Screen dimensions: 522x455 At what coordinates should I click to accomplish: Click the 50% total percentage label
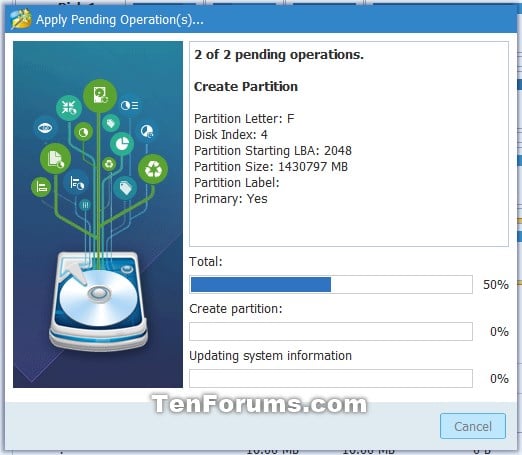(496, 285)
